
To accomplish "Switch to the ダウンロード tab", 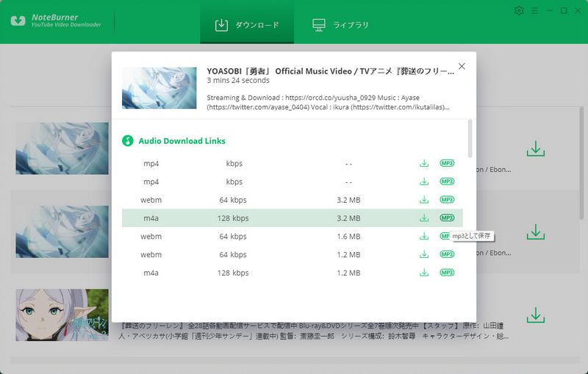I will click(x=247, y=22).
